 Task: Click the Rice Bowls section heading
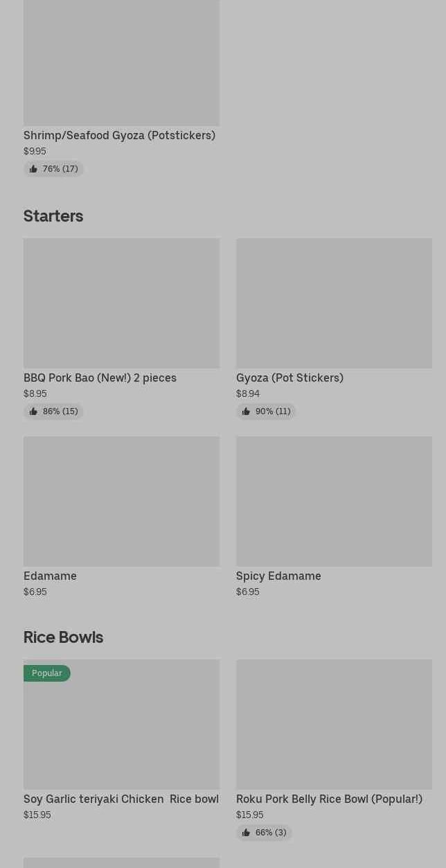coord(63,637)
